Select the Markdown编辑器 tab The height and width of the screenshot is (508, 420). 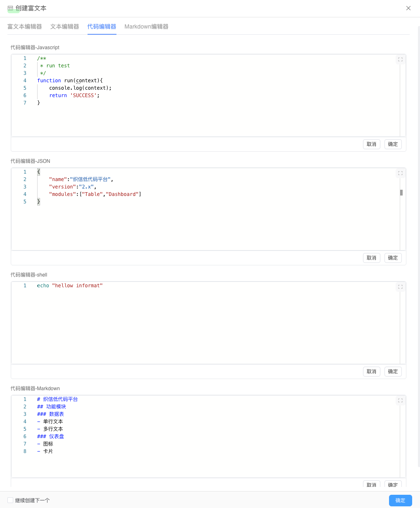(146, 26)
